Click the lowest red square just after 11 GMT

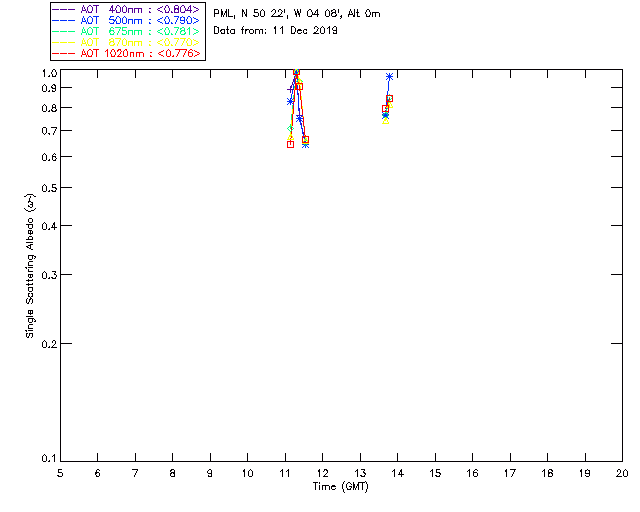pos(290,144)
